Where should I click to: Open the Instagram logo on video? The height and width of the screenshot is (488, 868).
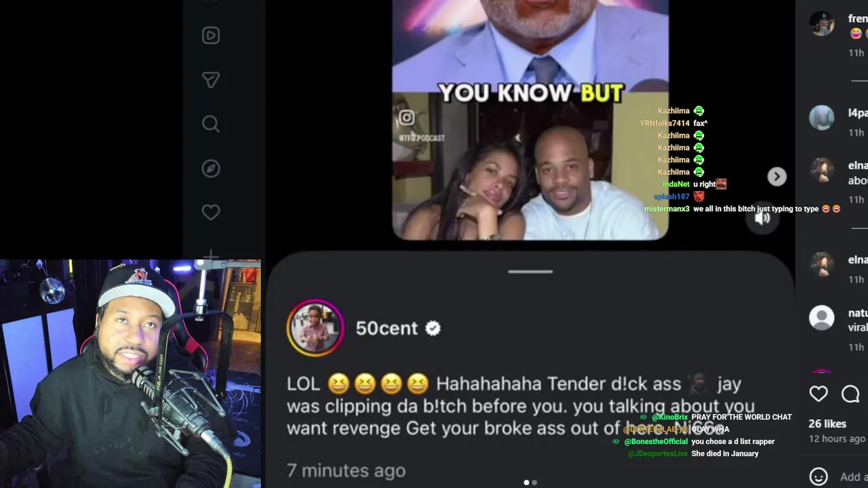click(x=406, y=118)
